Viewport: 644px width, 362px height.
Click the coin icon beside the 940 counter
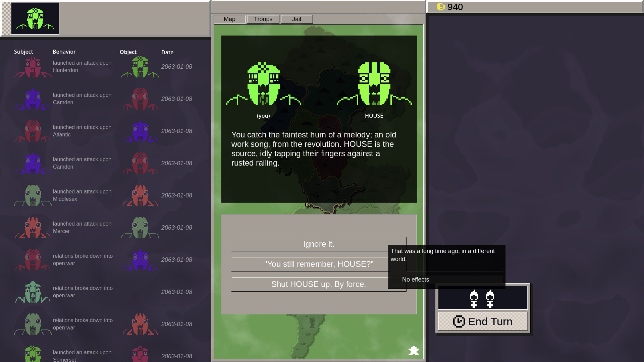pos(441,7)
